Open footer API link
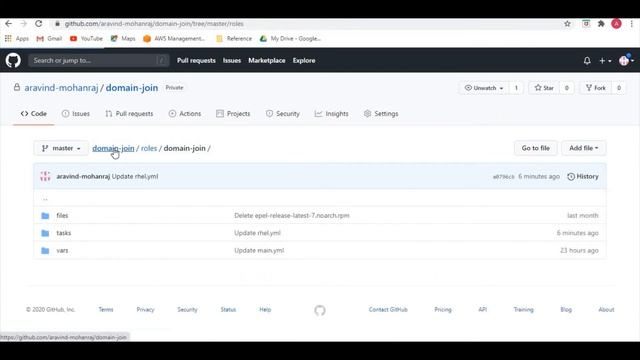 (x=482, y=310)
